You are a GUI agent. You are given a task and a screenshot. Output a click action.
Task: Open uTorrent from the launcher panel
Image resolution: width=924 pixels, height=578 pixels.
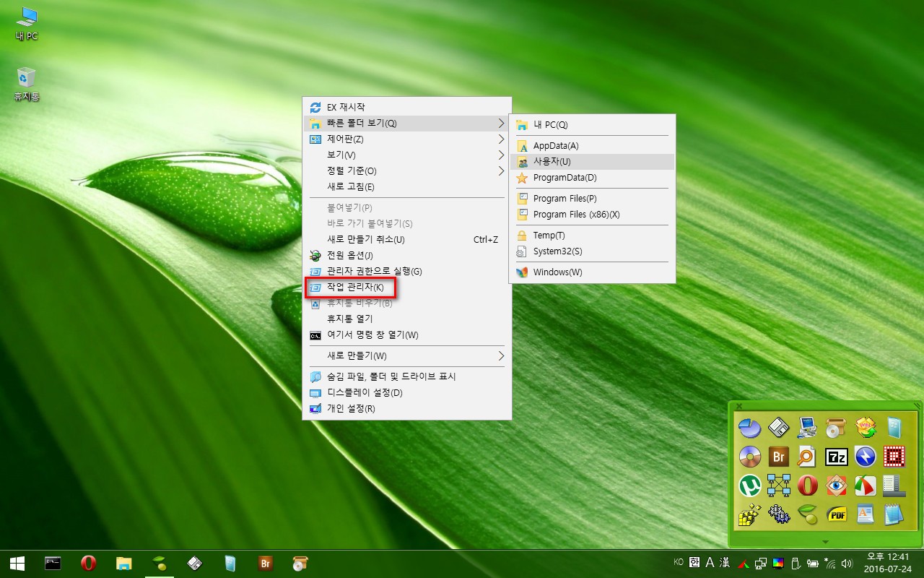click(749, 486)
